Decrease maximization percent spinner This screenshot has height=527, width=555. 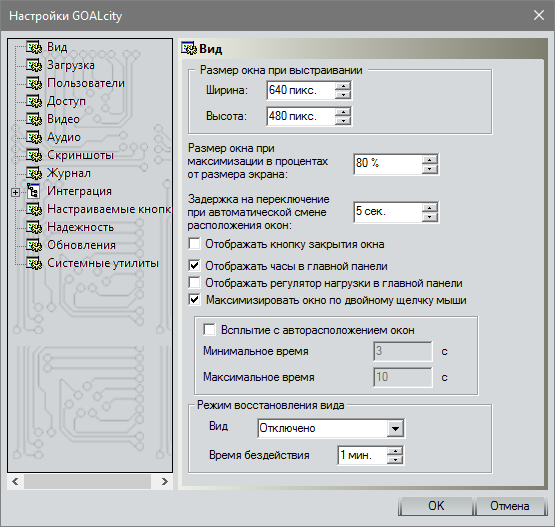click(430, 169)
